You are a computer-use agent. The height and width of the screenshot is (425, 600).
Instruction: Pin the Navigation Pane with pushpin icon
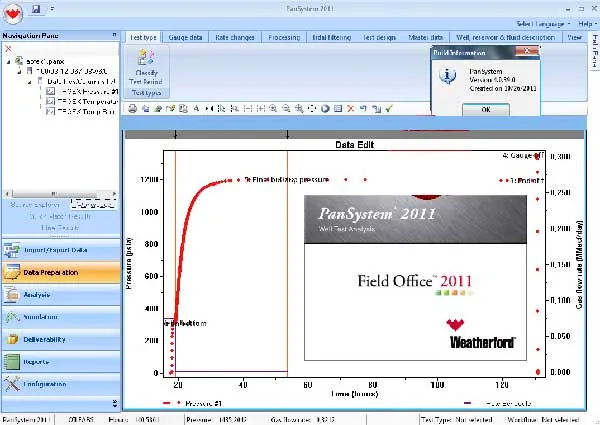[114, 35]
